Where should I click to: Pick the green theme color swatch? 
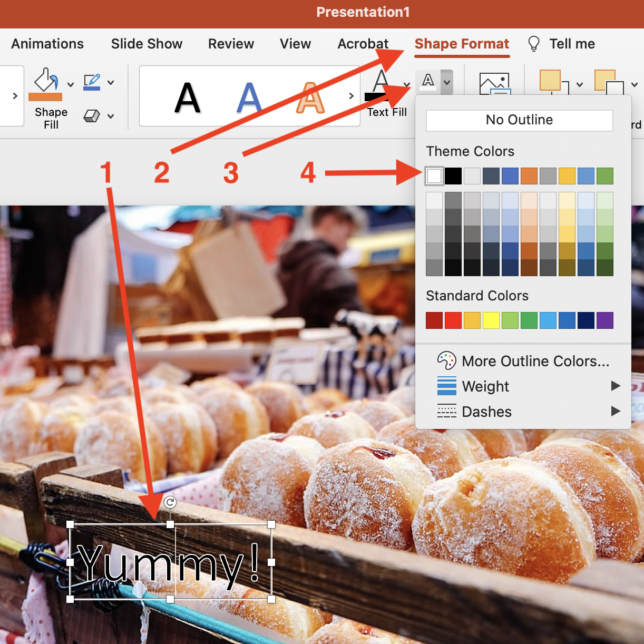(x=605, y=176)
